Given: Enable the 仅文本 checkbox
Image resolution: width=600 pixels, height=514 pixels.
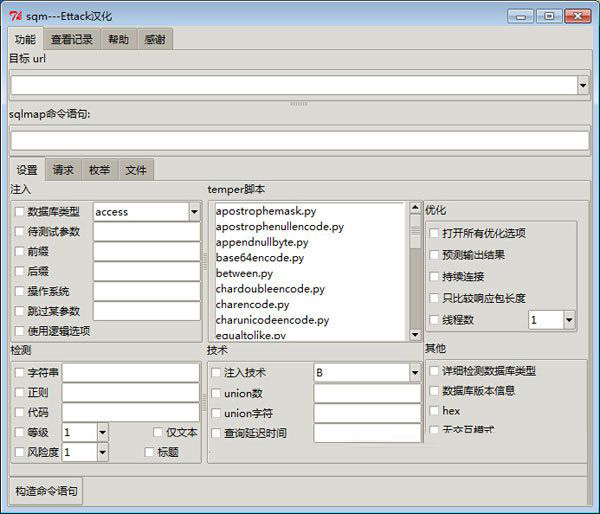Looking at the screenshot, I should 158,432.
